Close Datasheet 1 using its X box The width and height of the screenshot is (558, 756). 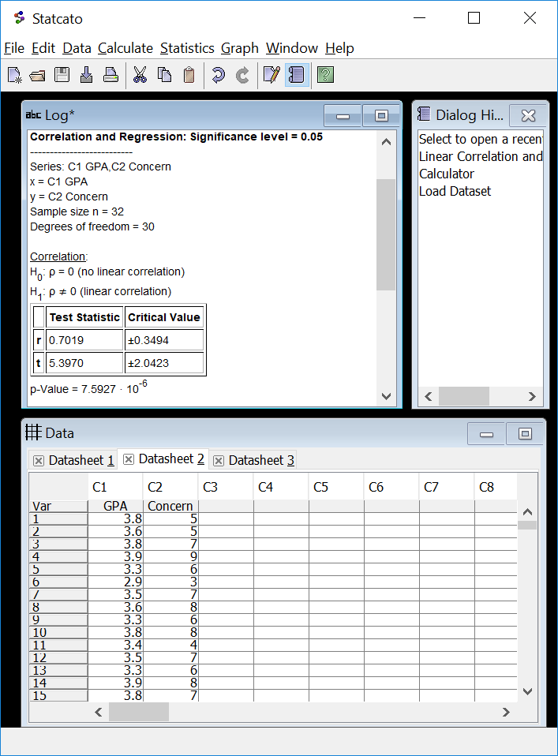point(38,461)
